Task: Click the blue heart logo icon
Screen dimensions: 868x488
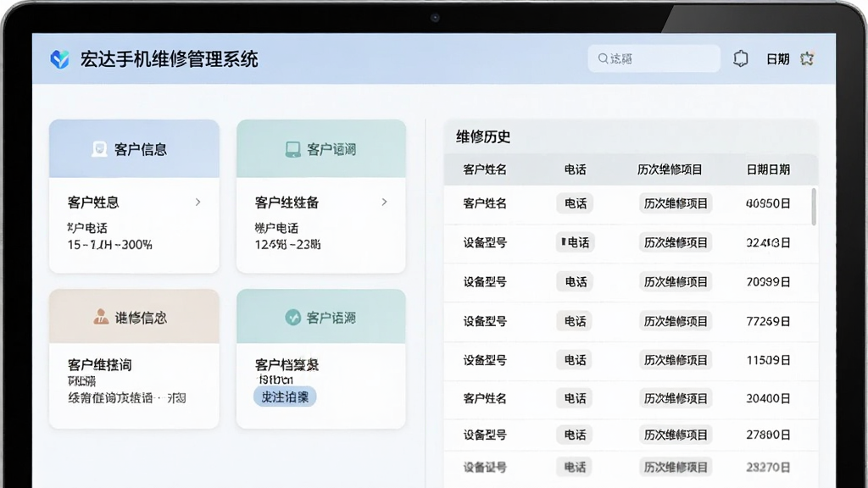Action: [60, 58]
